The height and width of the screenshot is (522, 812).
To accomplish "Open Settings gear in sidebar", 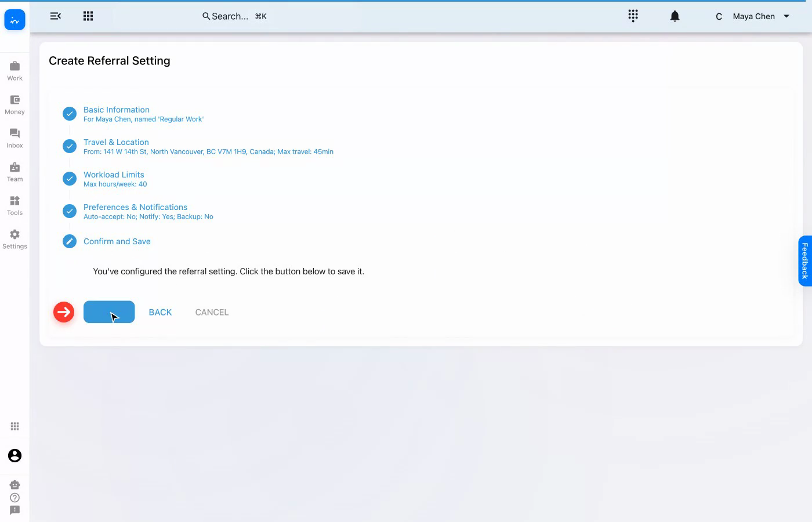I will click(14, 239).
